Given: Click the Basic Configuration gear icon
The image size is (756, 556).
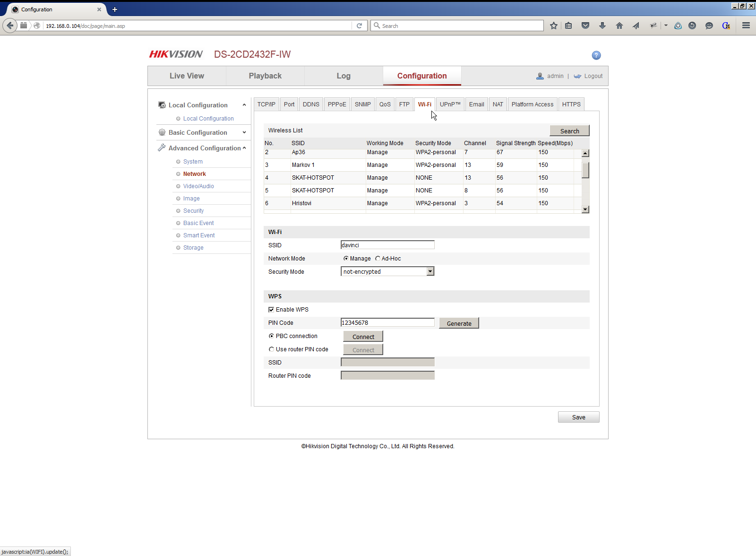Looking at the screenshot, I should click(162, 132).
